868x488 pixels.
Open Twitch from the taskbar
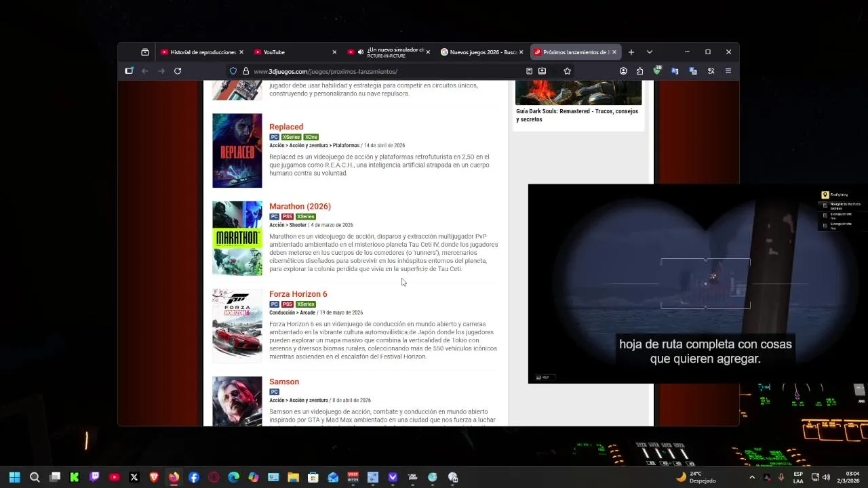pos(94,477)
